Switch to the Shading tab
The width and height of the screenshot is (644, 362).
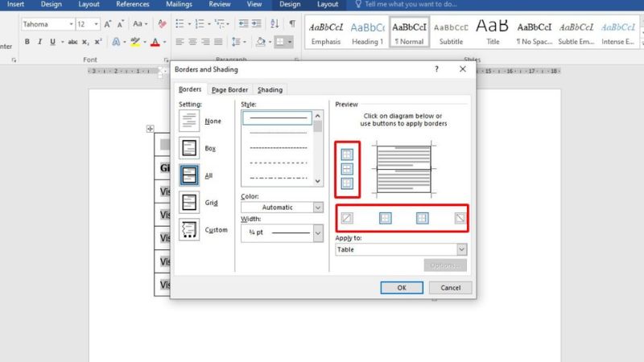[x=270, y=90]
